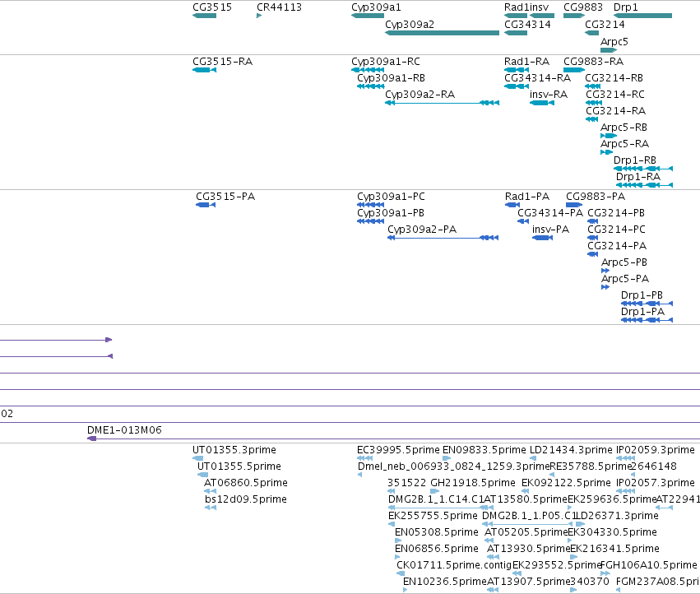700x594 pixels.
Task: Open the CG3214-RA transcript label
Action: click(615, 111)
